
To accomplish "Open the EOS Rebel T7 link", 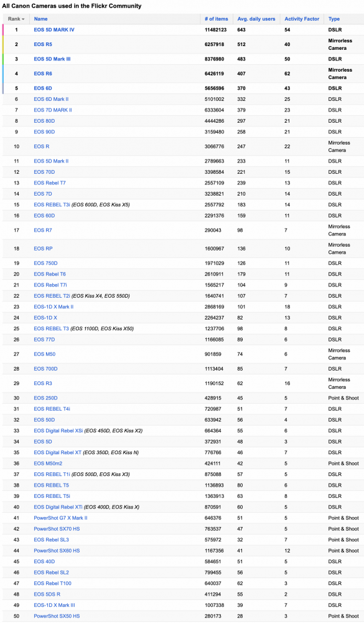I will [x=50, y=183].
